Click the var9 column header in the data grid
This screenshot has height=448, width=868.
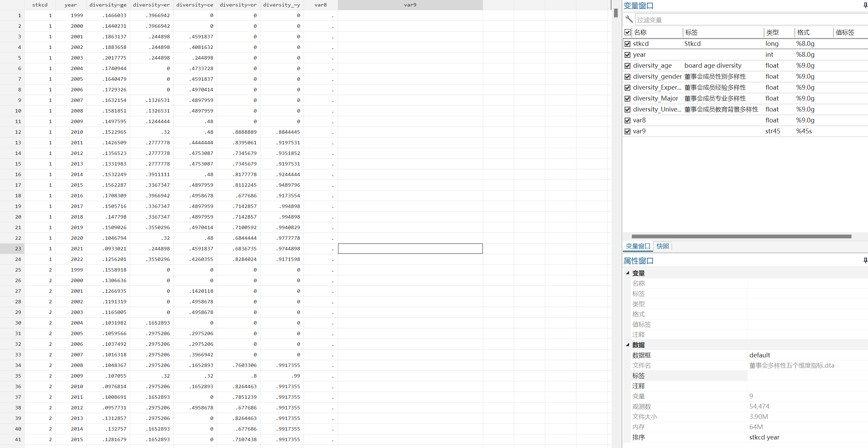tap(410, 5)
